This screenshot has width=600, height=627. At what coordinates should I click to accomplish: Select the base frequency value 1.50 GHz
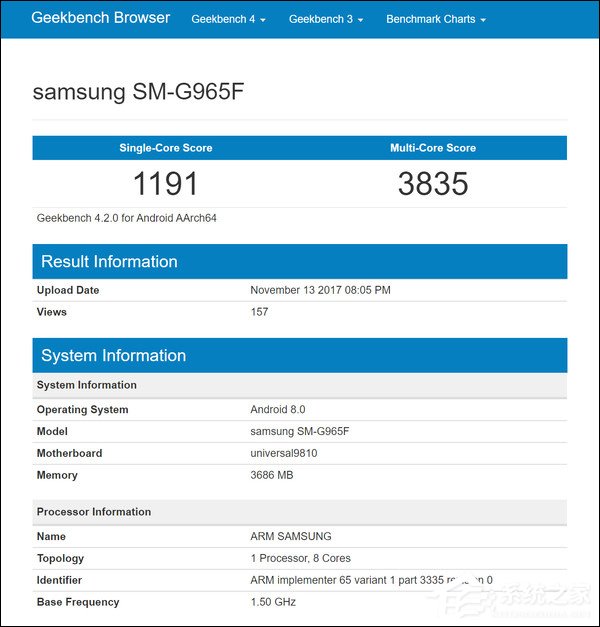pyautogui.click(x=273, y=602)
